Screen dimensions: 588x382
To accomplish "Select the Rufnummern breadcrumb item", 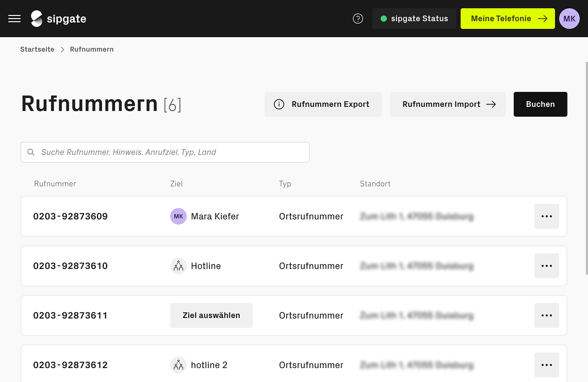I will pos(92,50).
